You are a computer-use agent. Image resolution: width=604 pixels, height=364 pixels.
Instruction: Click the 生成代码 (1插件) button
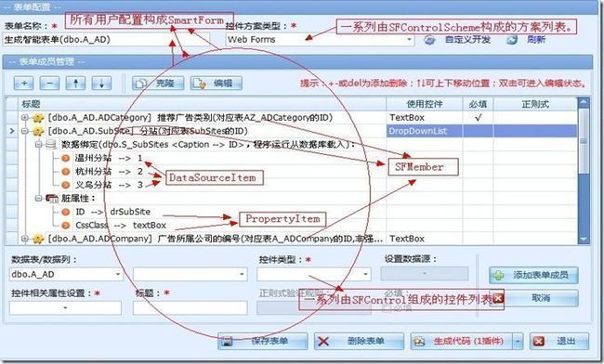coord(461,341)
